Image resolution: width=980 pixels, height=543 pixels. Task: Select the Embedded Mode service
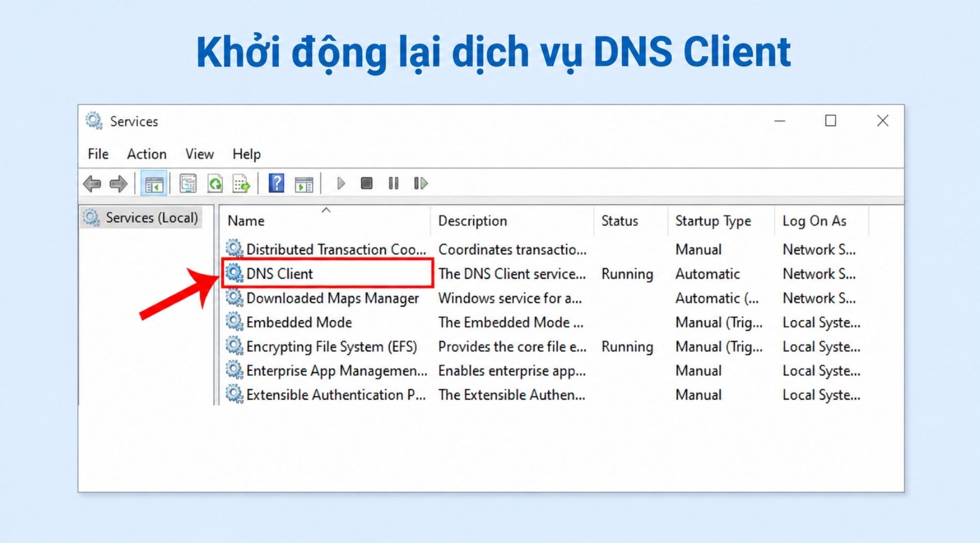coord(299,322)
